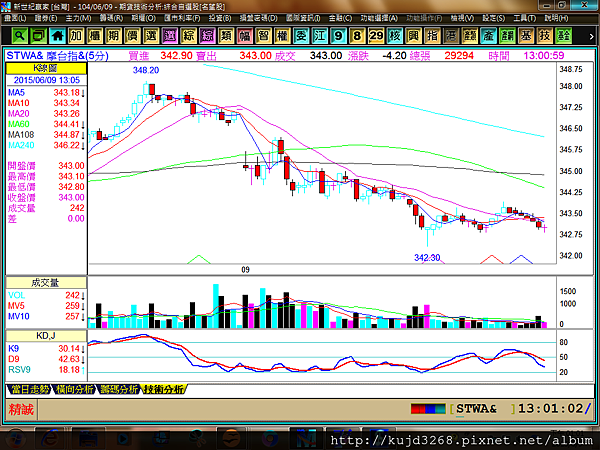The image size is (600, 450).
Task: Select the 期 futures toolbar button
Action: 113,36
